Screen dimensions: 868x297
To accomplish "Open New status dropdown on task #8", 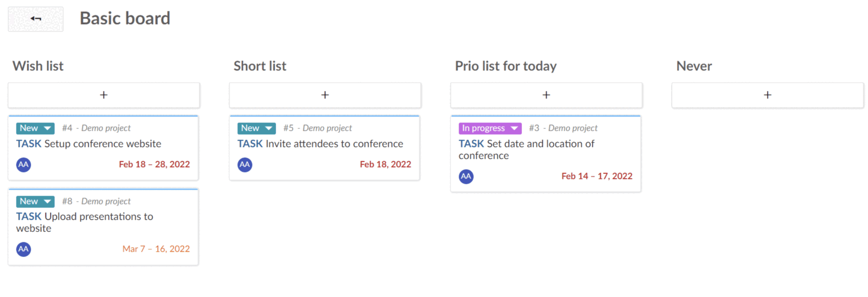I will pos(35,202).
